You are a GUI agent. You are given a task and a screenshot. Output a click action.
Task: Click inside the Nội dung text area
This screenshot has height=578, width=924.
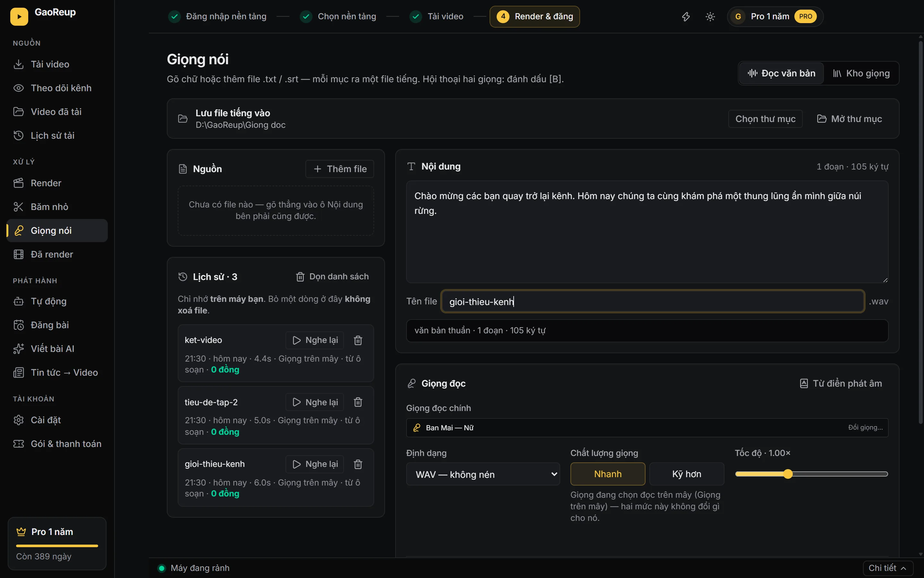coord(647,232)
